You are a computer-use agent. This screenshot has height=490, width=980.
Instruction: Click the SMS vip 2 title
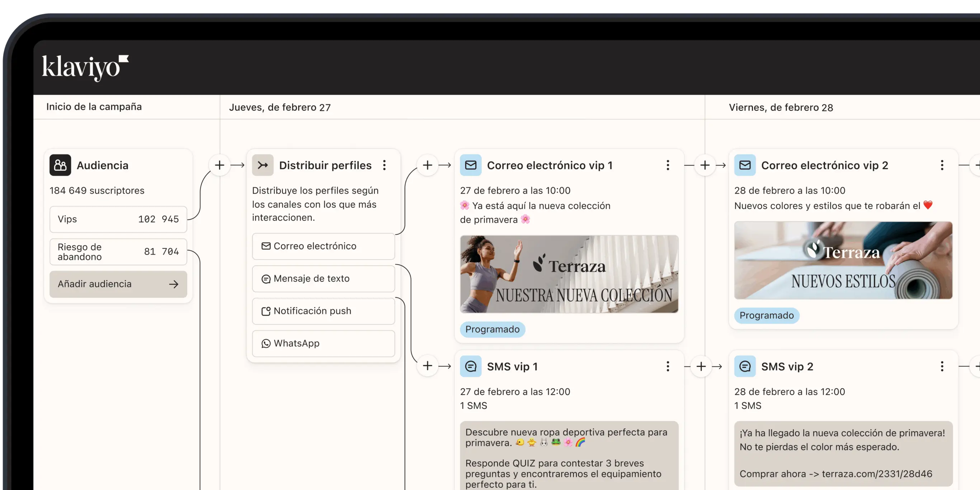point(787,366)
